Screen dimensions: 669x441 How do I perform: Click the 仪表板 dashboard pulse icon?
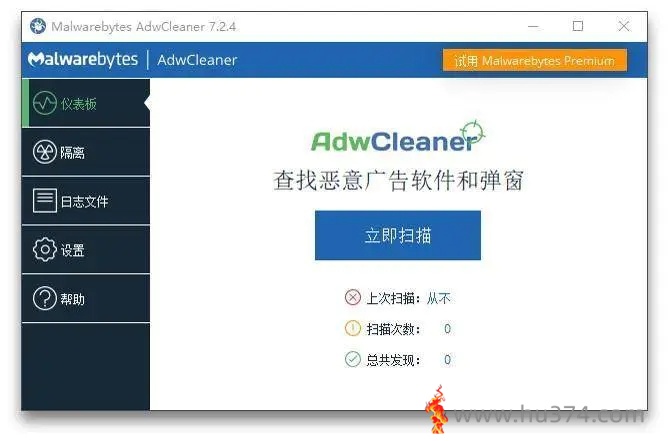pyautogui.click(x=44, y=103)
